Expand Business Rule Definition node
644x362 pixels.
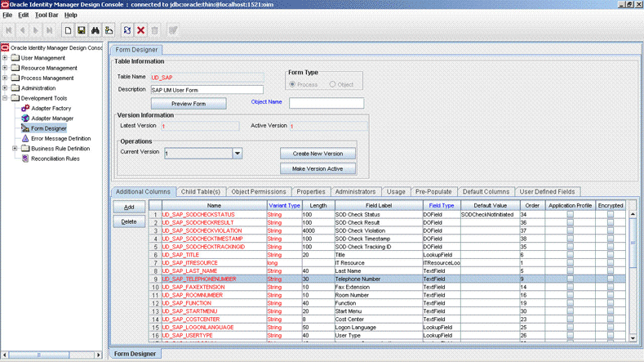pyautogui.click(x=15, y=149)
